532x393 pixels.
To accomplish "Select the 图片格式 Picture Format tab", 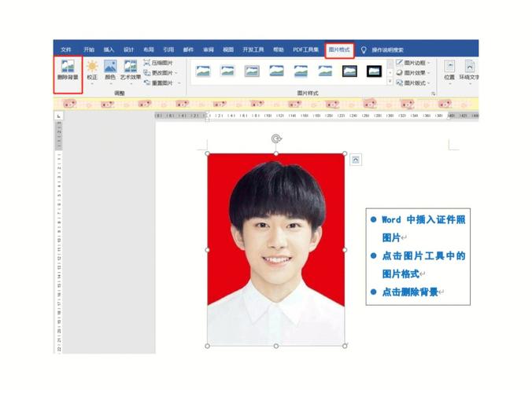I will click(x=339, y=50).
